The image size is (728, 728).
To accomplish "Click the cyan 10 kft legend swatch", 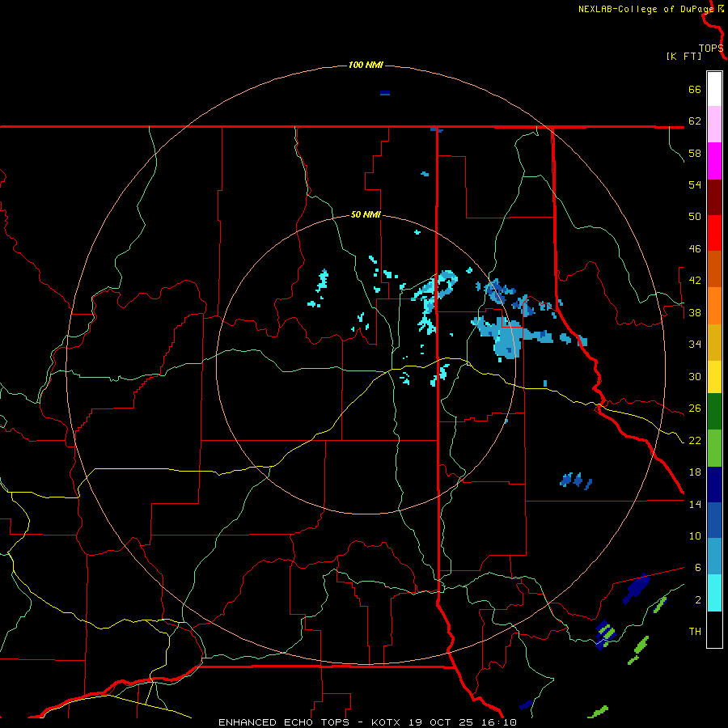I will click(x=714, y=593).
